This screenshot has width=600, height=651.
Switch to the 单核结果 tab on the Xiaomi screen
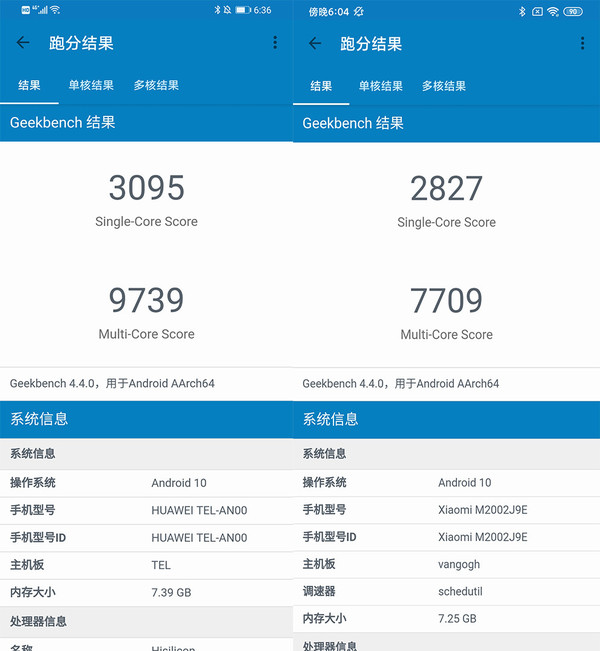[381, 86]
